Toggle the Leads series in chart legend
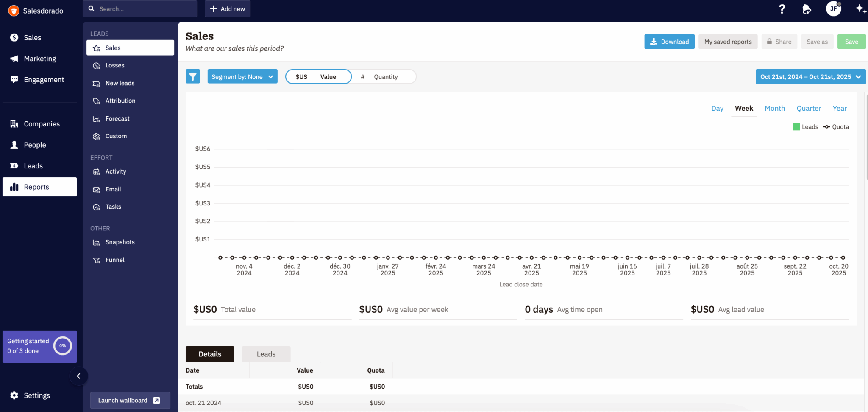This screenshot has height=412, width=868. click(805, 127)
